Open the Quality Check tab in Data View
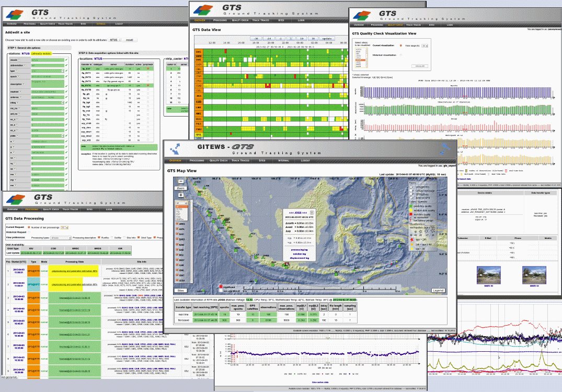Image resolution: width=562 pixels, height=392 pixels. pos(240,21)
